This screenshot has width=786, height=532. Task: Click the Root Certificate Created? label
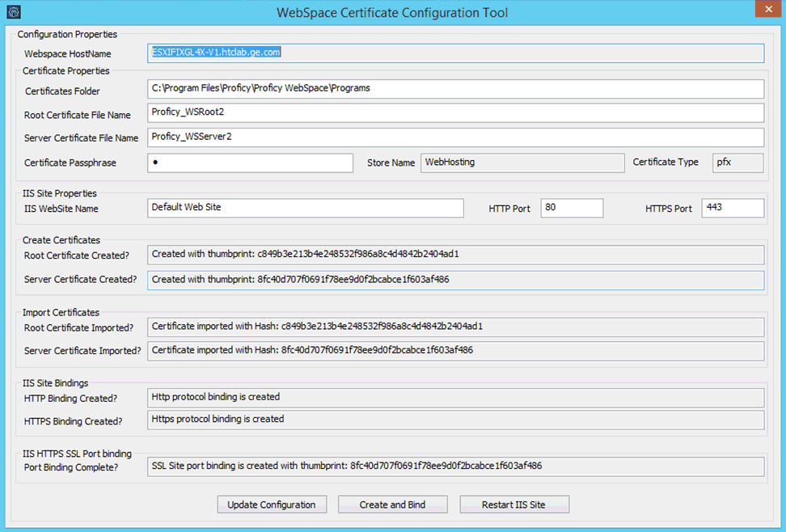click(x=77, y=255)
